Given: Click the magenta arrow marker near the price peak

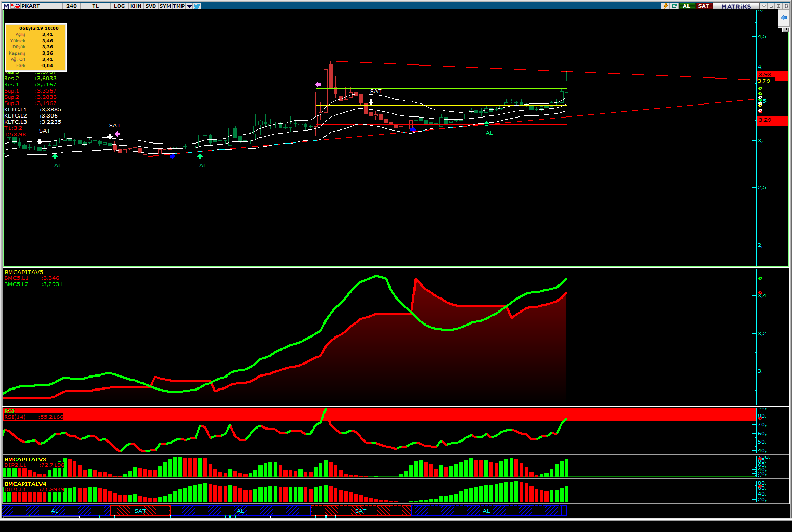Looking at the screenshot, I should click(x=318, y=84).
